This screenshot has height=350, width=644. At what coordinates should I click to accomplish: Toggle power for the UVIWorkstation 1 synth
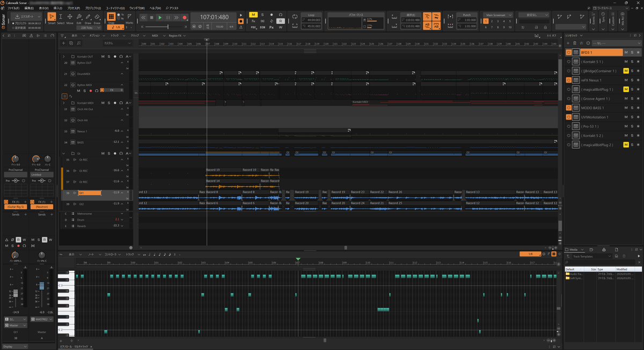(569, 117)
